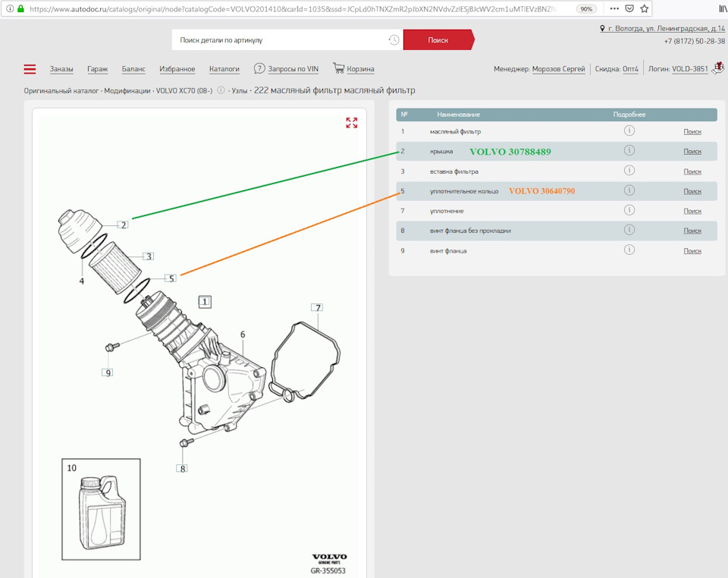
Task: Select callout number 2 on the diagram
Action: point(123,225)
